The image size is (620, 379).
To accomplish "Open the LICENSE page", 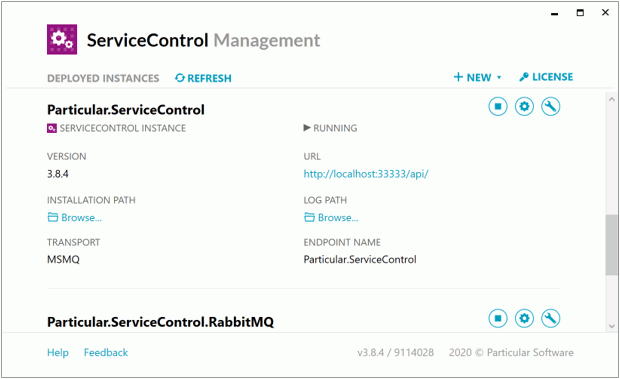I will pyautogui.click(x=546, y=77).
